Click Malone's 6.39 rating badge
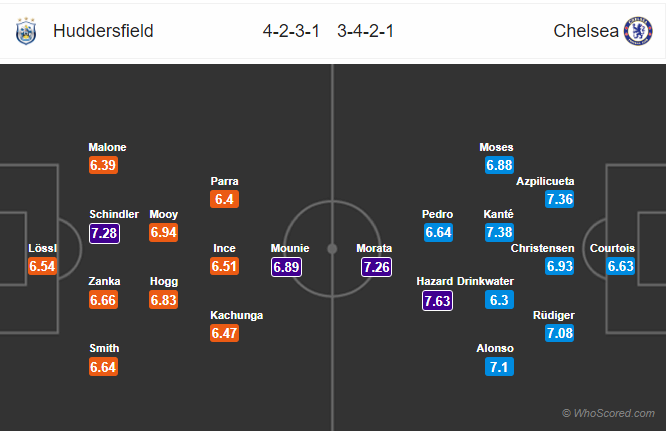Viewport: 666px width, 431px height. [x=103, y=165]
